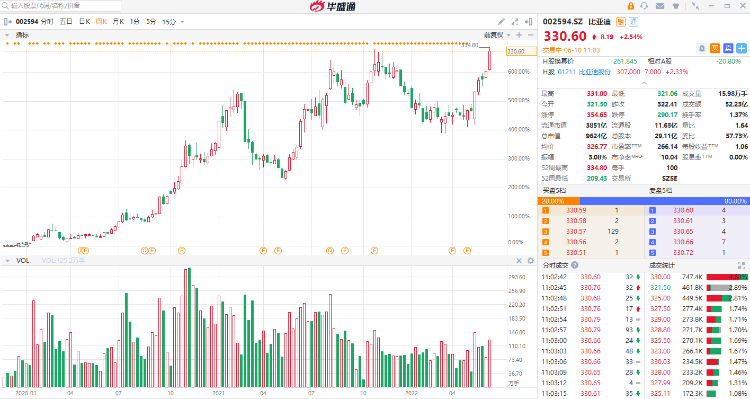Add stock to watchlist with plus icon
750x399 pixels.
(741, 48)
